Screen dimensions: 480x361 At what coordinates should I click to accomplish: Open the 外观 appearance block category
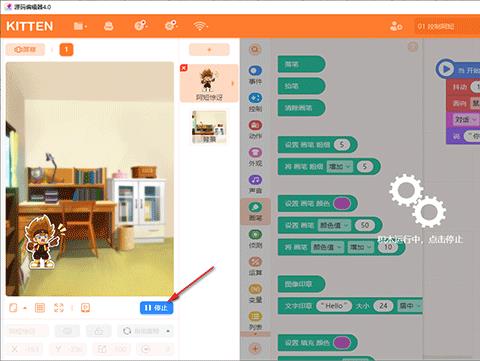(x=255, y=157)
